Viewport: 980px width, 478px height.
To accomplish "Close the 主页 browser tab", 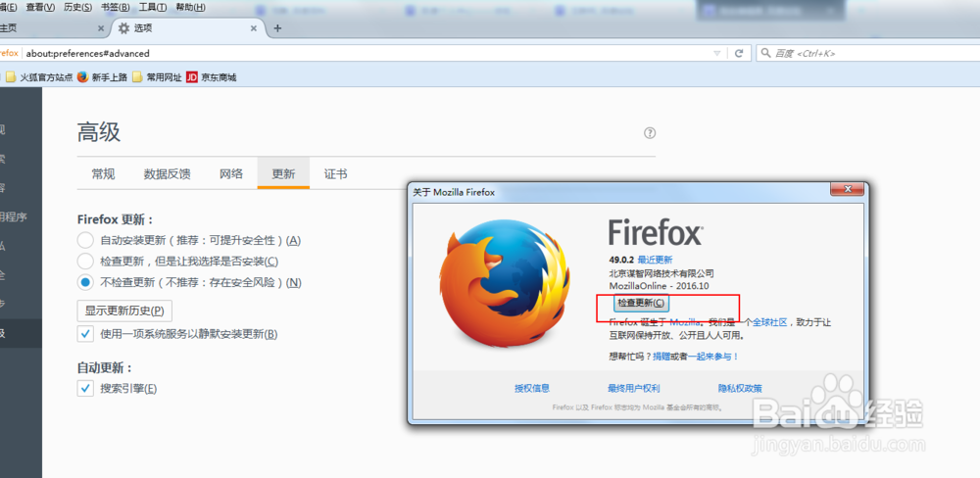I will point(101,28).
